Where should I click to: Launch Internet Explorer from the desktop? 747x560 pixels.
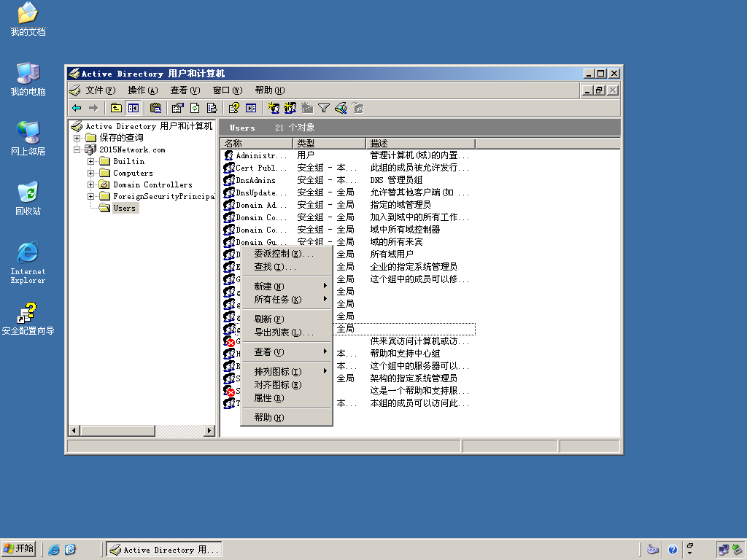28,262
